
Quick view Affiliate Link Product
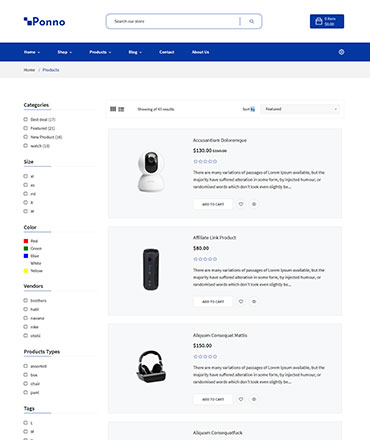click(254, 301)
